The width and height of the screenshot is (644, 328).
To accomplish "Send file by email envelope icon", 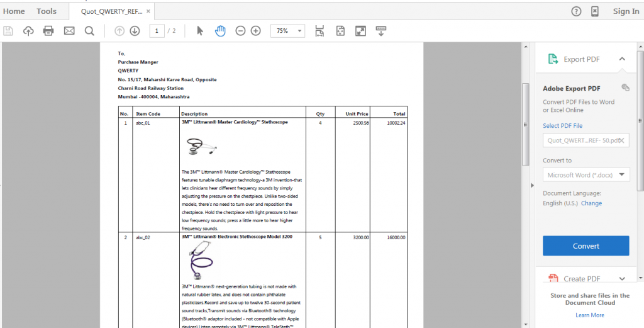I will click(69, 31).
